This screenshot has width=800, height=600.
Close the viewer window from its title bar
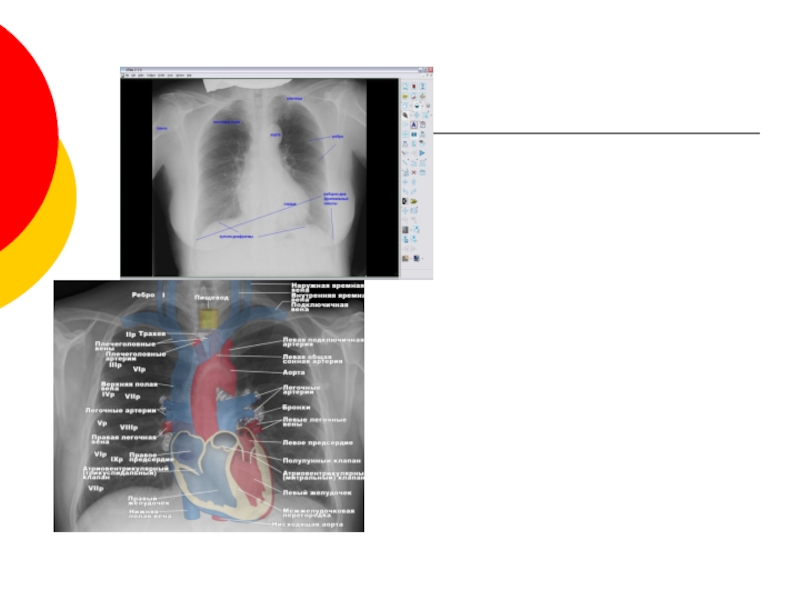[x=431, y=70]
